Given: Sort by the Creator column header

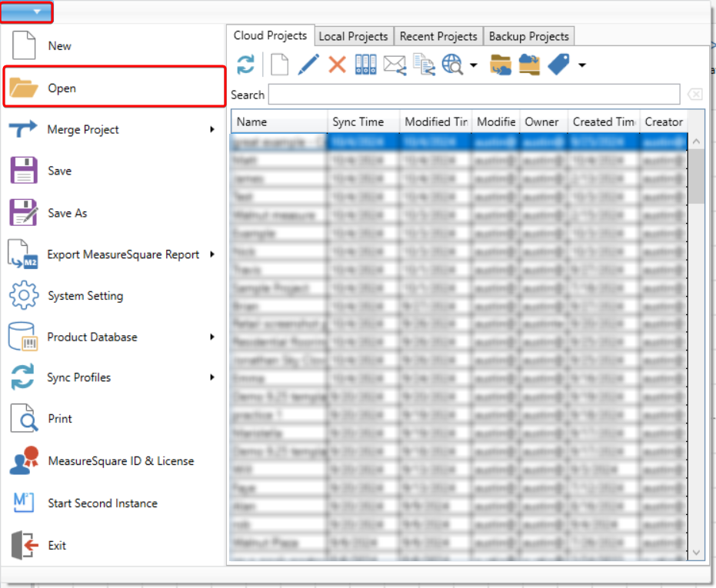Looking at the screenshot, I should [x=664, y=122].
